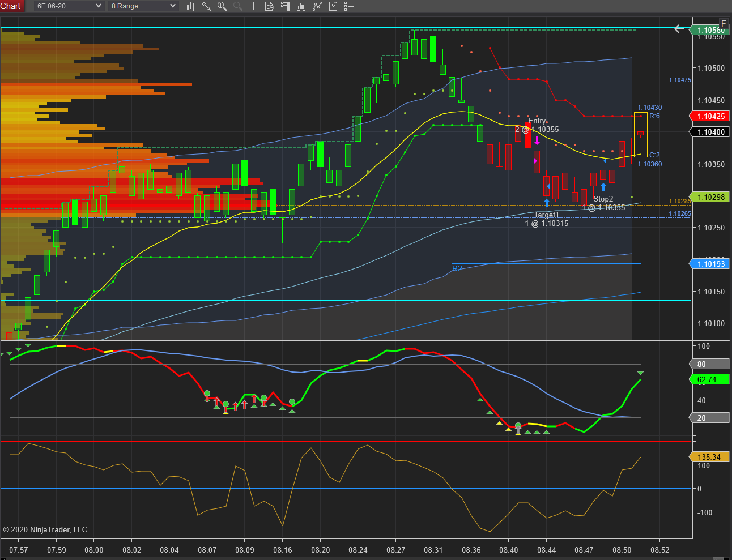This screenshot has height=560, width=732.
Task: Click the magenta down arrow at Entry
Action: point(537,140)
